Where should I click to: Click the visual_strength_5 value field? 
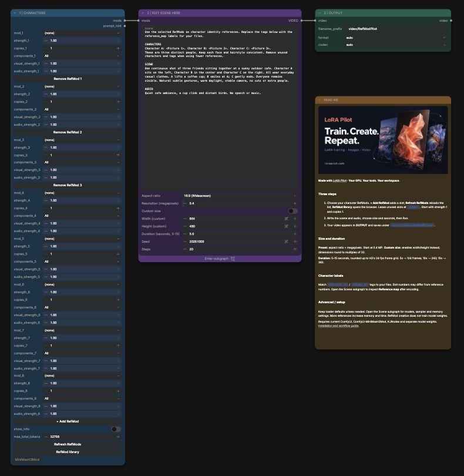pyautogui.click(x=82, y=269)
